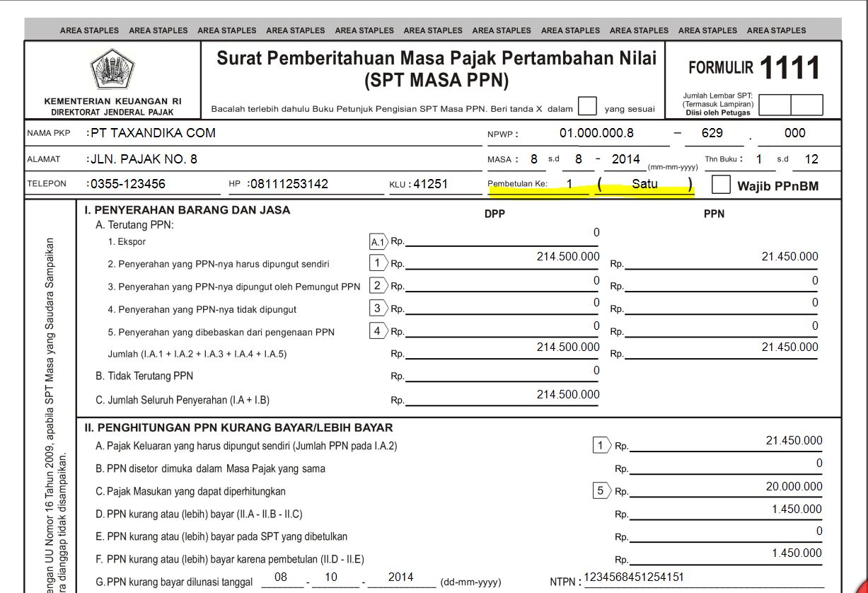Image resolution: width=868 pixels, height=593 pixels.
Task: Click 1.450.000 in the II.F karena pembetulan row
Action: [797, 553]
